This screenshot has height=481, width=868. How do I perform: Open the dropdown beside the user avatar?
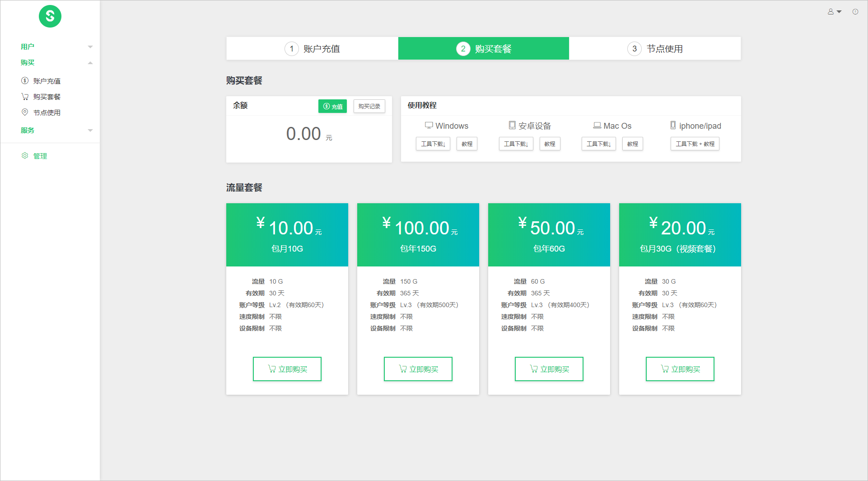(x=839, y=12)
